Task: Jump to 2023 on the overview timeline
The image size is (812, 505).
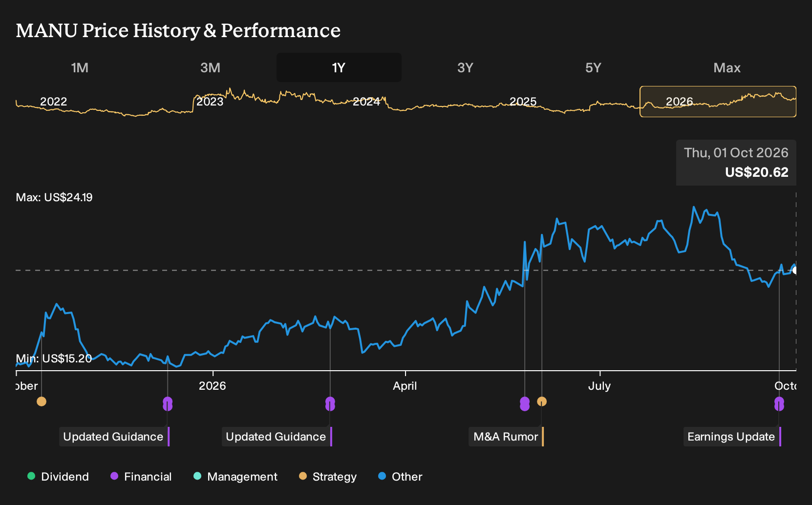Action: [210, 102]
